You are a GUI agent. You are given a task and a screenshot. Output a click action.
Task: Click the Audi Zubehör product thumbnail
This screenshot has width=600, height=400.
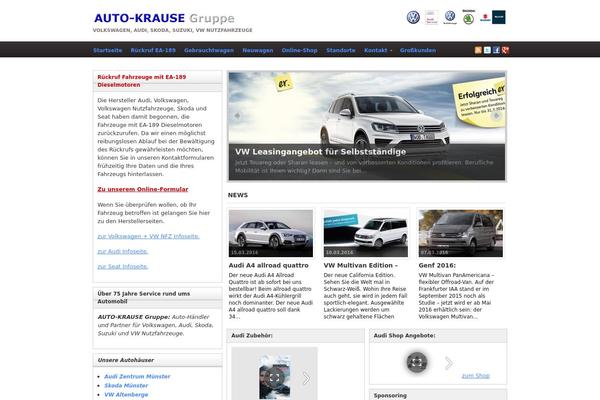point(274,376)
